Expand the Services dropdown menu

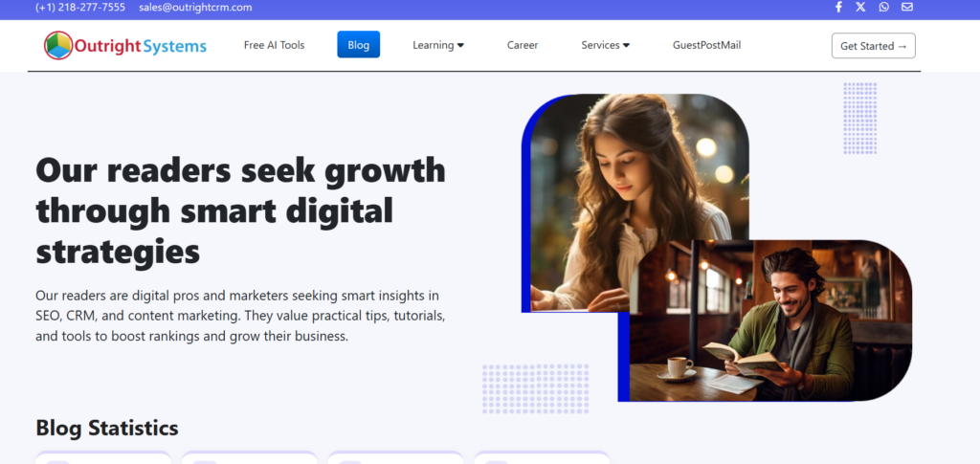(605, 45)
